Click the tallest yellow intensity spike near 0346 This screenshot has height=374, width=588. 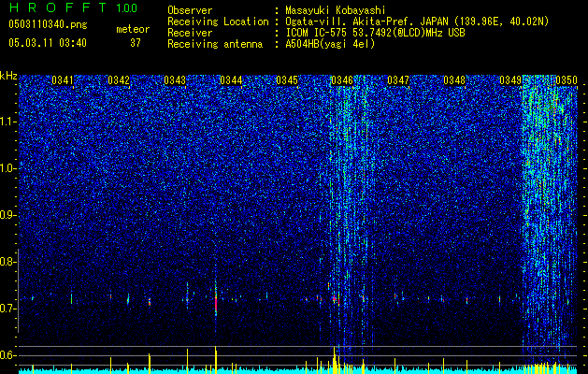(334, 359)
